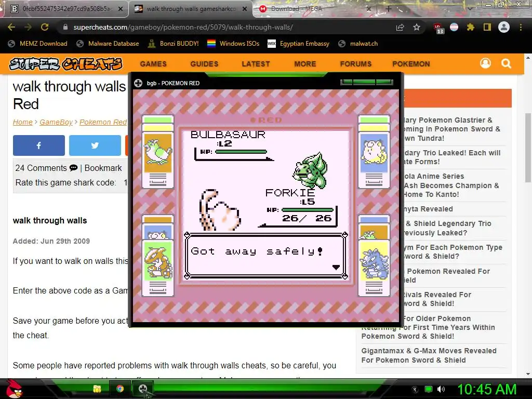Open the Extensions puzzle-piece menu
Viewport: 532px width, 399px height.
pyautogui.click(x=470, y=27)
